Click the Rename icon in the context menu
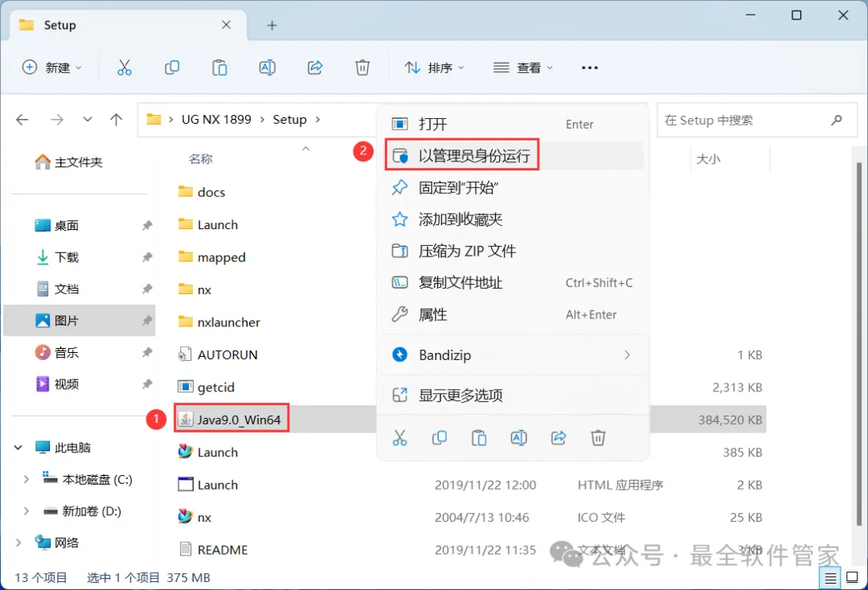 tap(518, 438)
